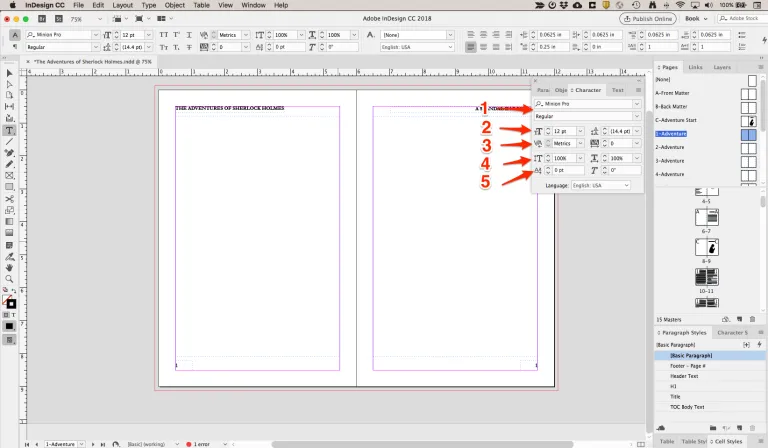Click Strikethrough icon in control bar
The height and width of the screenshot is (448, 768).
coord(189,47)
